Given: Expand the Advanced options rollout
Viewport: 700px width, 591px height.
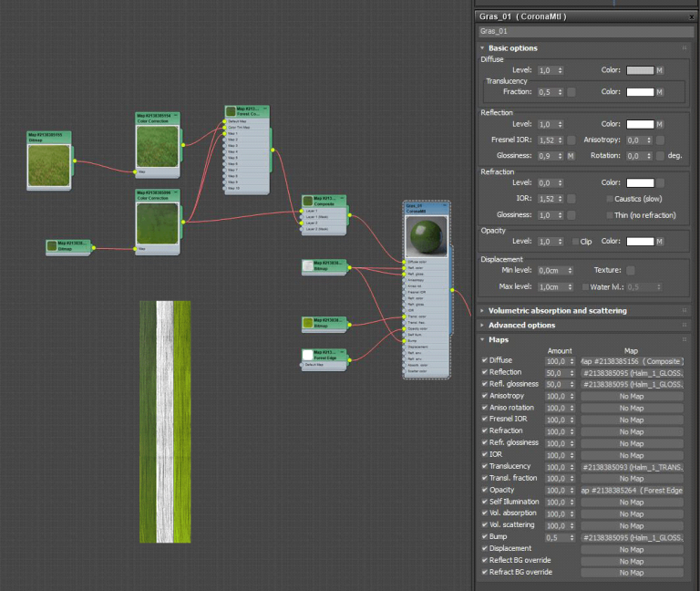Looking at the screenshot, I should coord(521,326).
